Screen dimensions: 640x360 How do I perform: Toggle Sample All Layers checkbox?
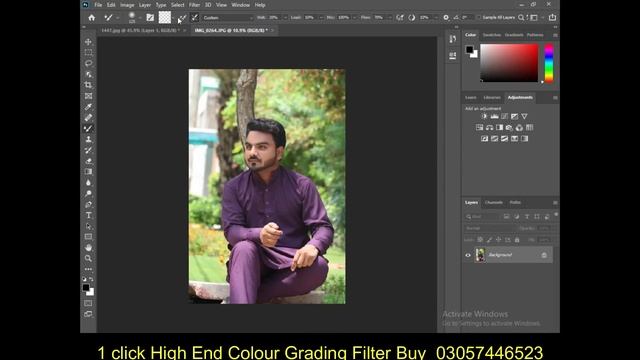tap(479, 18)
